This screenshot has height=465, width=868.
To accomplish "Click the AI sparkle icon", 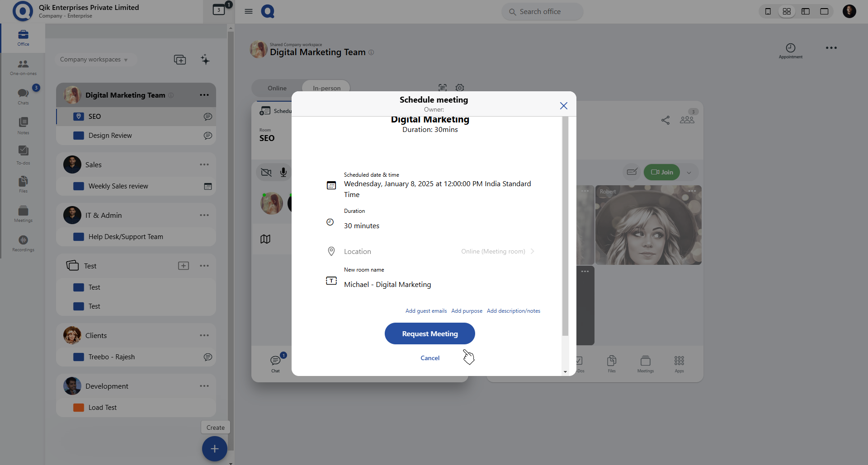I will click(205, 60).
